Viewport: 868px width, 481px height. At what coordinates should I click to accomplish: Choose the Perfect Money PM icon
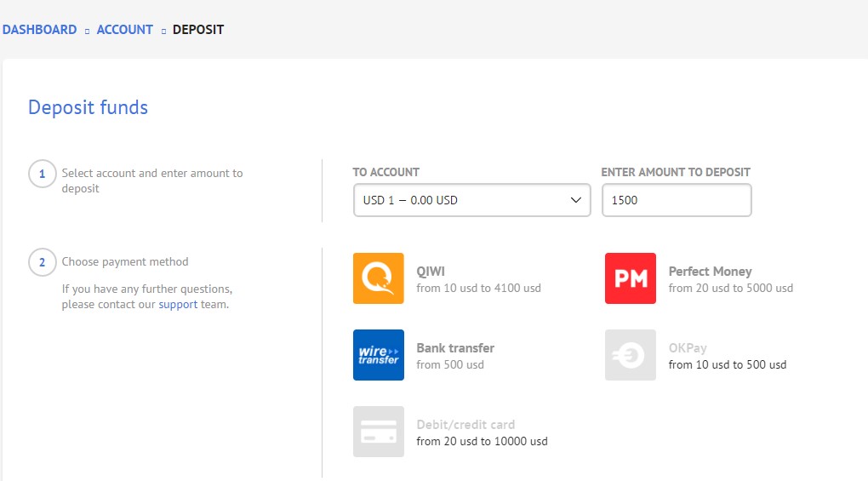[x=630, y=278]
